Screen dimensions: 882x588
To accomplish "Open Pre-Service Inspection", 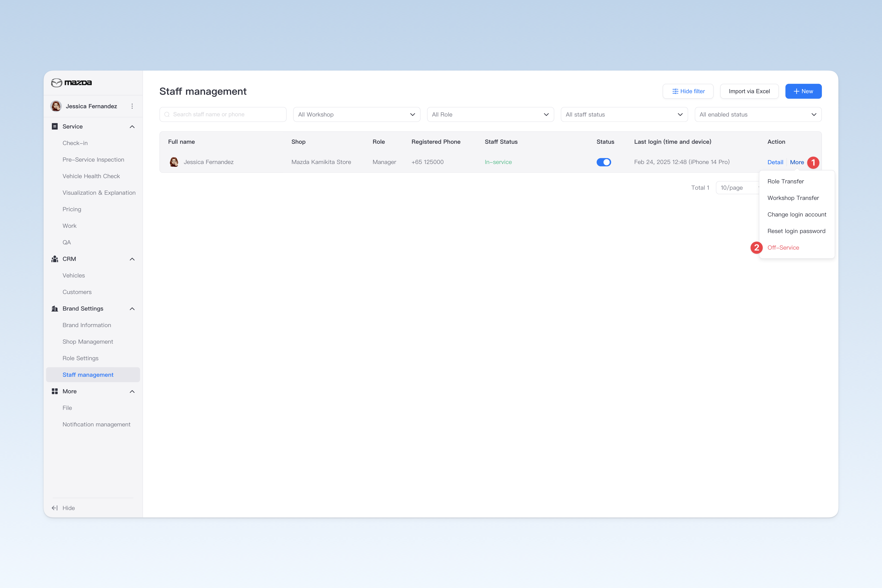I will pyautogui.click(x=93, y=159).
